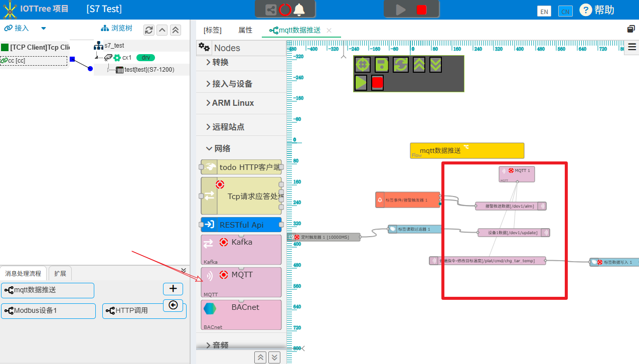The height and width of the screenshot is (364, 639).
Task: Expand all palette categories with double down arrow
Action: point(274,357)
